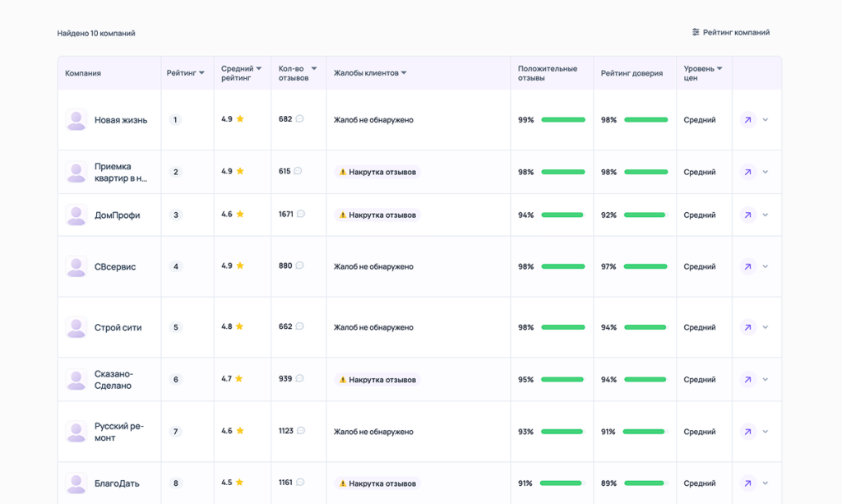Click the reviews comment icon next to 682
842x504 pixels.
pos(299,119)
